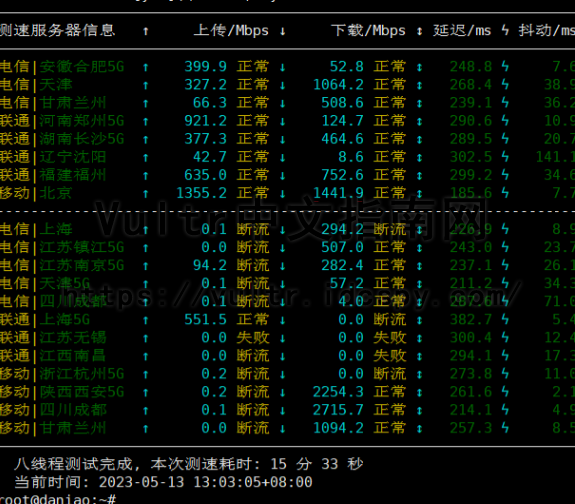Select the 电信|安徽合肥5G server name
This screenshot has width=575, height=504.
[x=62, y=67]
